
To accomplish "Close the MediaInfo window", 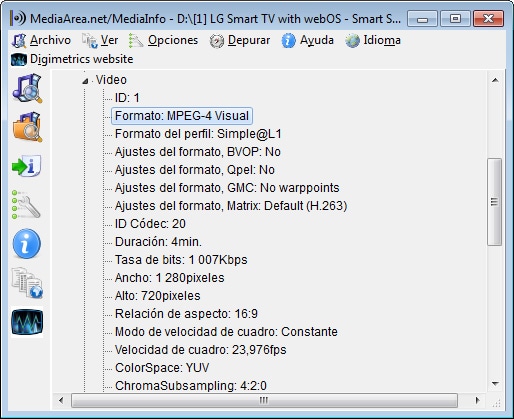I will (488, 18).
